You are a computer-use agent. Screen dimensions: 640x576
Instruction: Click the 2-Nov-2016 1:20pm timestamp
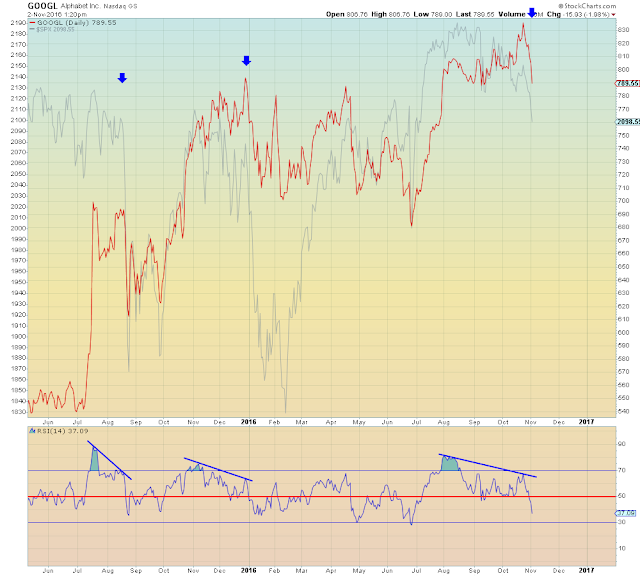(x=57, y=14)
